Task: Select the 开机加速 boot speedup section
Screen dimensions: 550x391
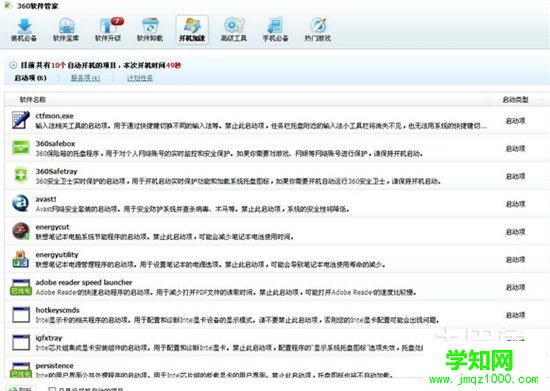Action: [x=192, y=30]
